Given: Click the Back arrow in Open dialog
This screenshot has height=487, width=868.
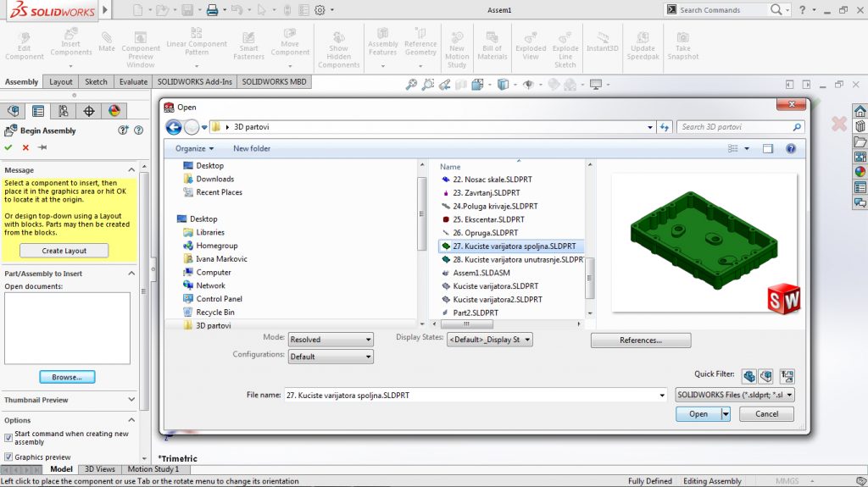Looking at the screenshot, I should coord(174,127).
